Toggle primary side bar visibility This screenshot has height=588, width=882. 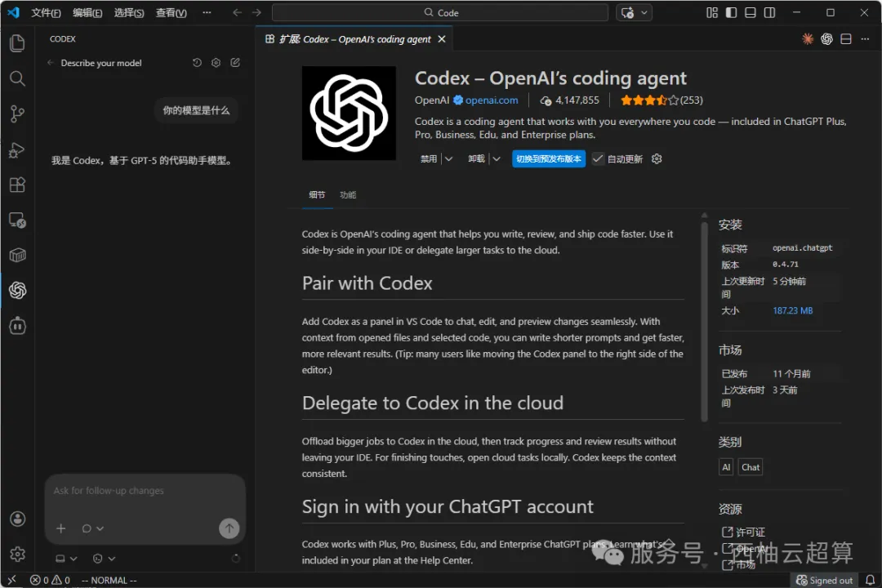(x=731, y=12)
